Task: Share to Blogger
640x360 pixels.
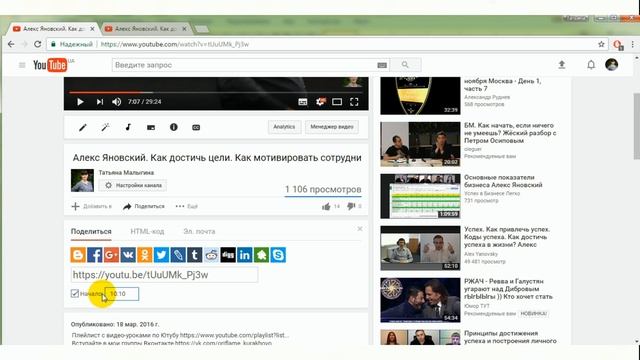Action: 78,255
